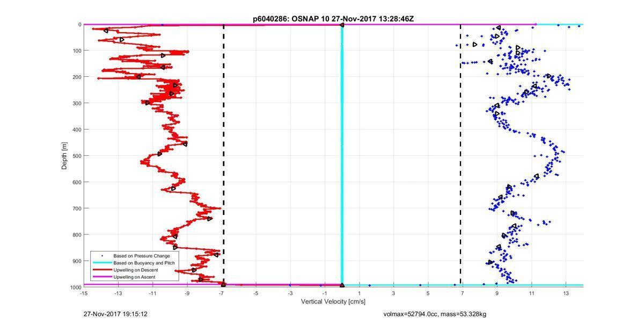Click the '500' depth tick label
Image resolution: width=644 pixels, height=323 pixels.
[x=77, y=156]
